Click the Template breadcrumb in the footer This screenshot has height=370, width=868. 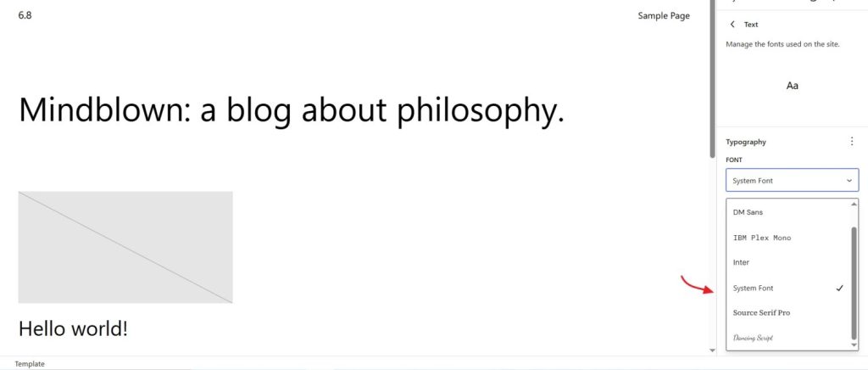pos(30,364)
